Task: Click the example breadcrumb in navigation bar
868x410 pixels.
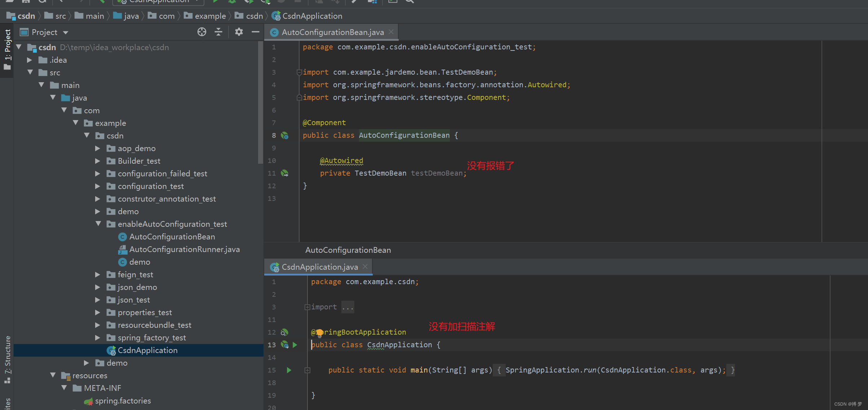Action: pos(210,16)
